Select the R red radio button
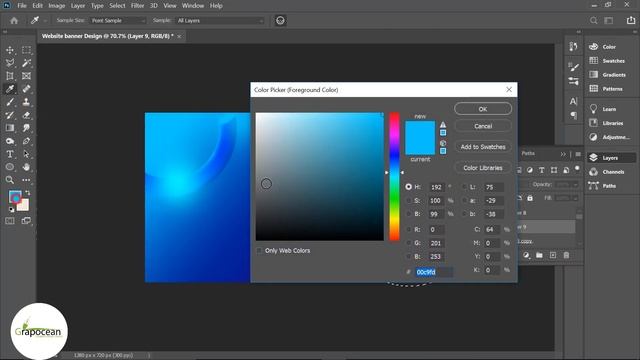 tap(409, 229)
